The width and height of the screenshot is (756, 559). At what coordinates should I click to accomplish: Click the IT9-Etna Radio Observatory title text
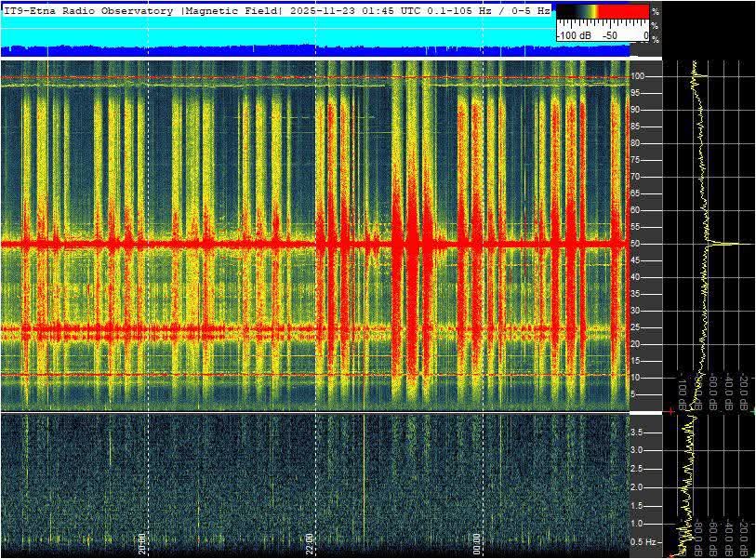coord(88,11)
